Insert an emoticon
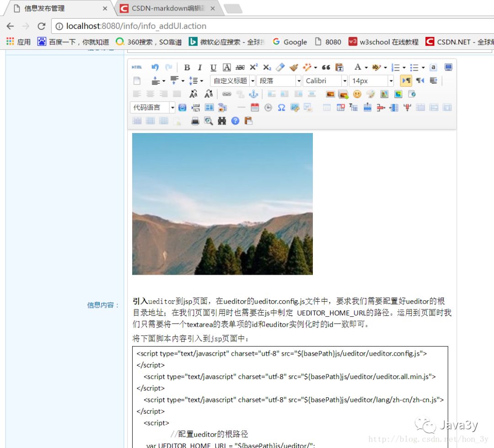 357,94
